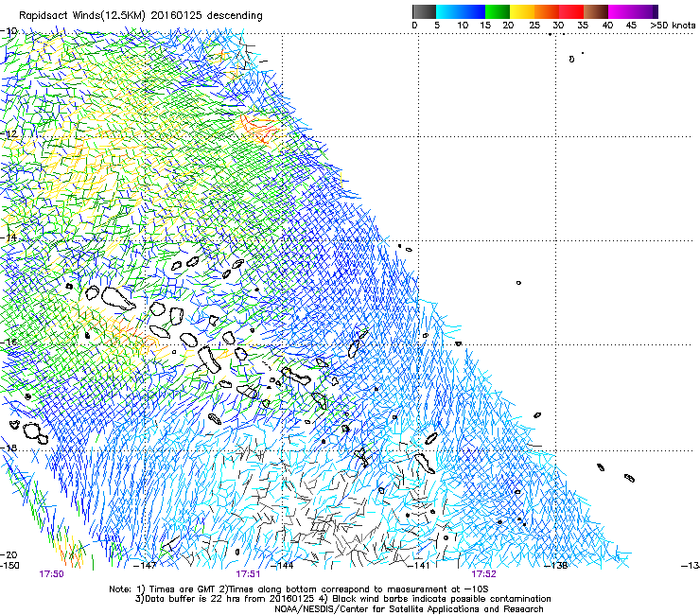Click the '-147' longitude label
700x615 pixels.
145,566
